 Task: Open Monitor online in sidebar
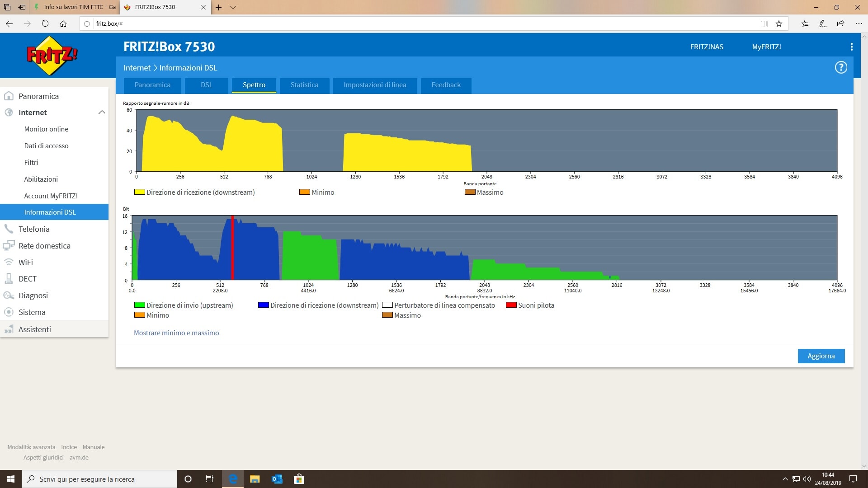pyautogui.click(x=46, y=129)
